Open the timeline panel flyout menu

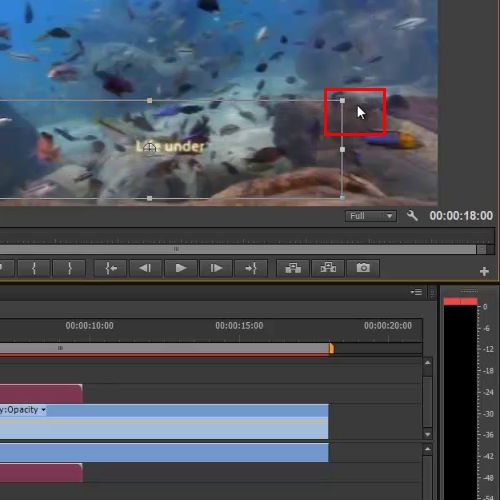[416, 292]
